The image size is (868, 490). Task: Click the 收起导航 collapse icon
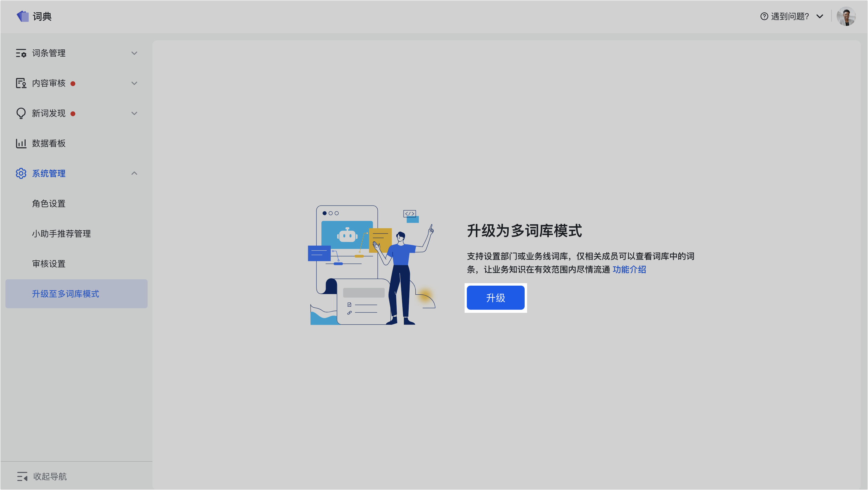point(22,476)
